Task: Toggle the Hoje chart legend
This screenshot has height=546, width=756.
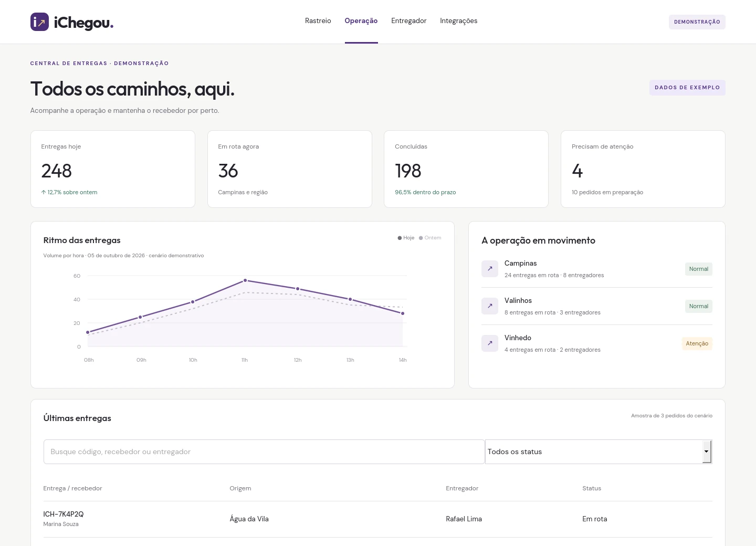Action: [x=406, y=238]
